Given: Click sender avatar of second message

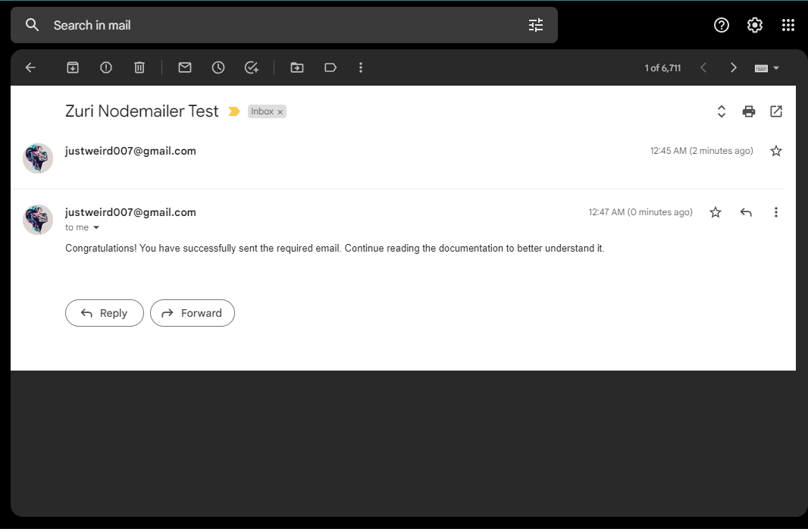Looking at the screenshot, I should tap(38, 219).
